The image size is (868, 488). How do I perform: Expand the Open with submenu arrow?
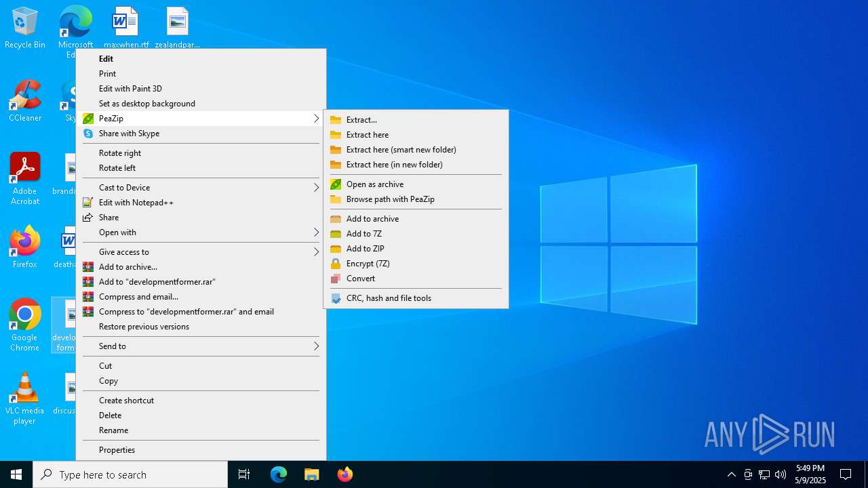316,232
